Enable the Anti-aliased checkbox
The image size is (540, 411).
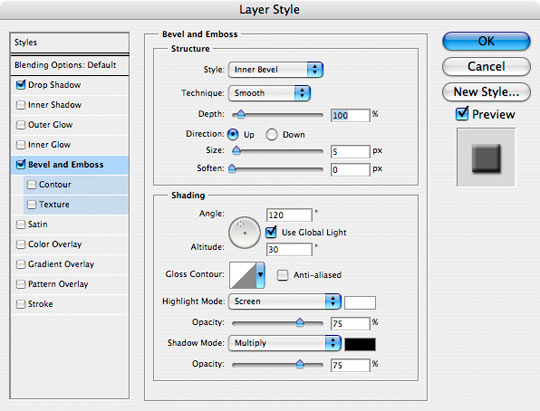pyautogui.click(x=282, y=275)
